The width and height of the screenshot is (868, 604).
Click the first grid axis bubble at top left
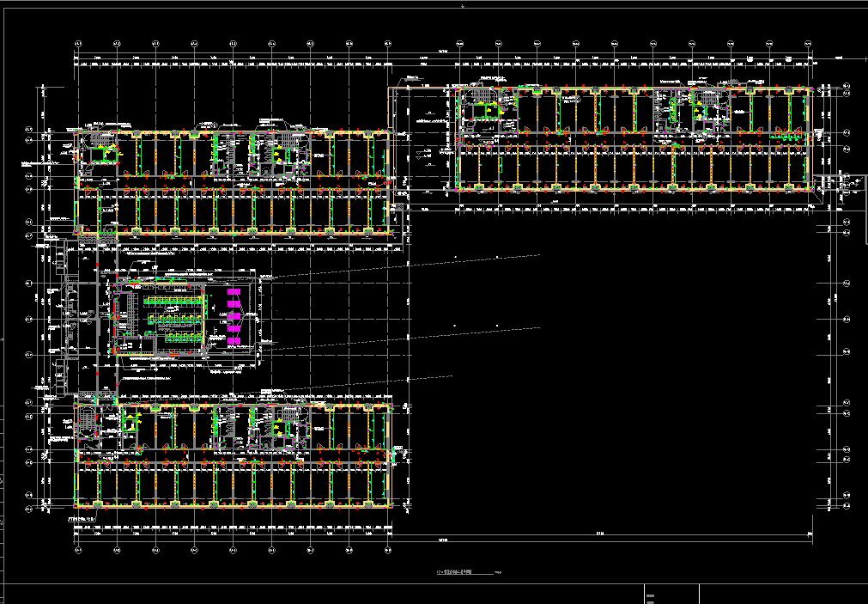(77, 43)
